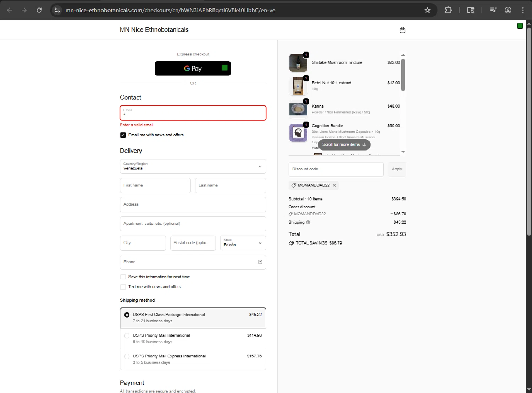The image size is (532, 393).
Task: Focus the First name field
Action: tap(155, 185)
